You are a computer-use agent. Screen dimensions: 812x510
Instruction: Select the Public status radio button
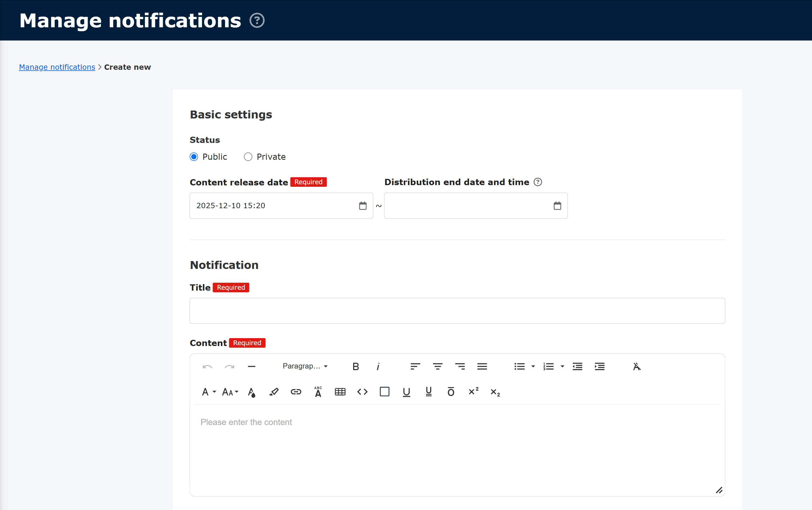tap(194, 157)
